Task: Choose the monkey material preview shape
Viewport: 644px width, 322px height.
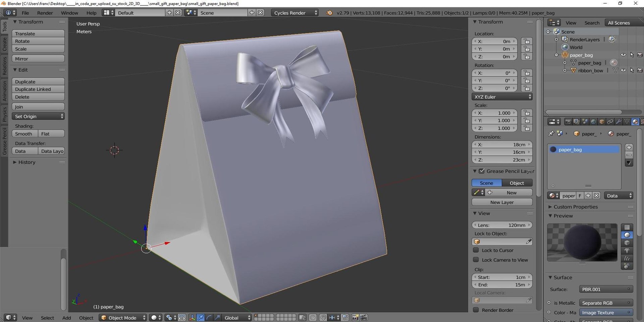Action: (x=627, y=251)
